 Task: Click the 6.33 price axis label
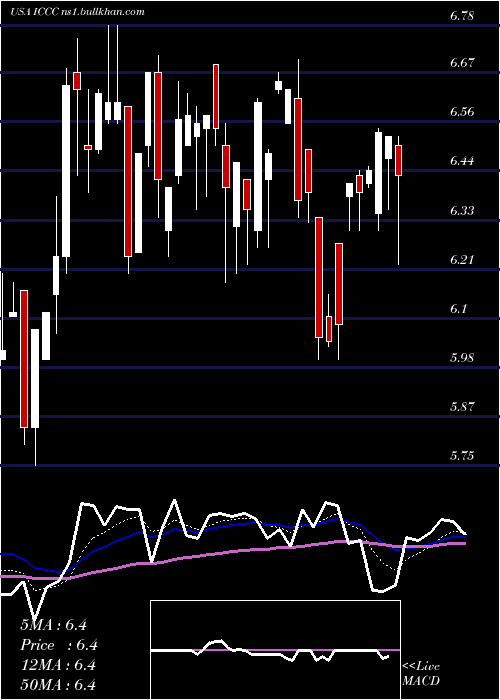461,210
